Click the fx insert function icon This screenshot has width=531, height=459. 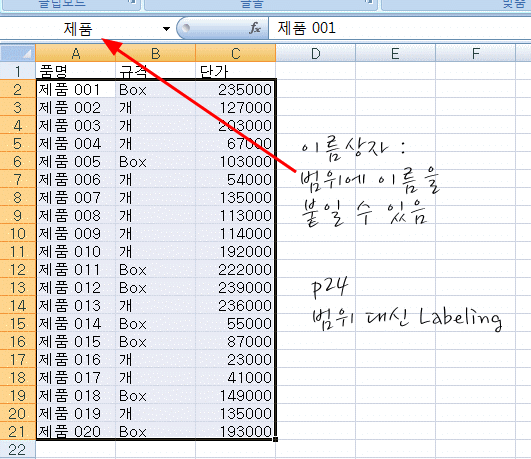(255, 28)
